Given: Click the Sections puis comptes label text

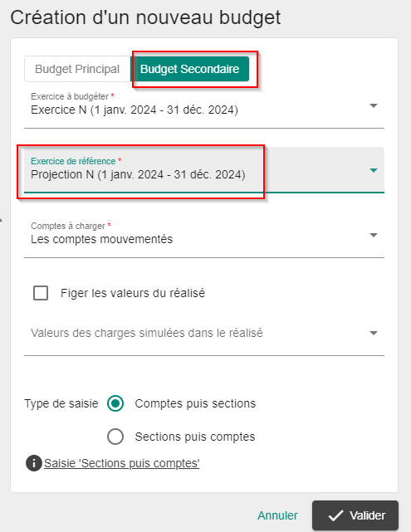Looking at the screenshot, I should [x=195, y=437].
